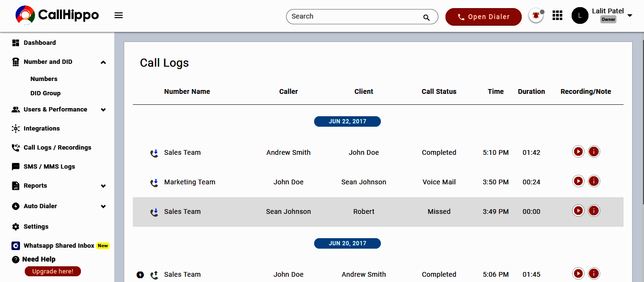644x282 pixels.
Task: Play recording of missed Robert call
Action: pos(578,211)
